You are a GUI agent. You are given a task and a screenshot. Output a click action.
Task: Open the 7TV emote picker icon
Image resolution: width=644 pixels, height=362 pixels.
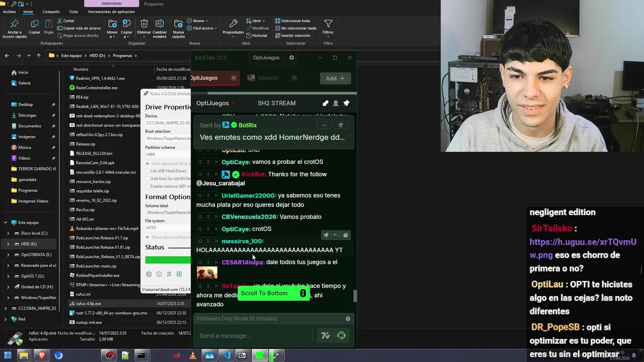(x=326, y=336)
